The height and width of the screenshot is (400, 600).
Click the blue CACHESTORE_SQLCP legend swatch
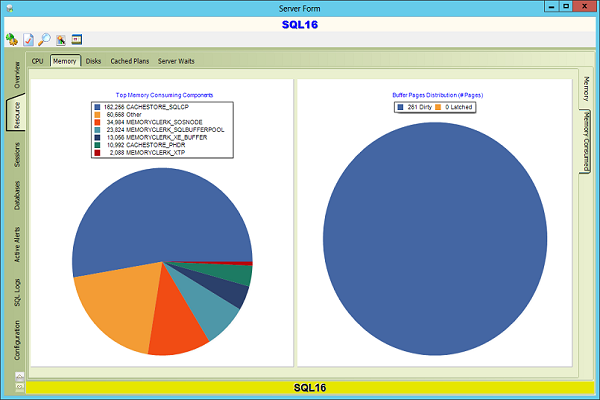96,105
